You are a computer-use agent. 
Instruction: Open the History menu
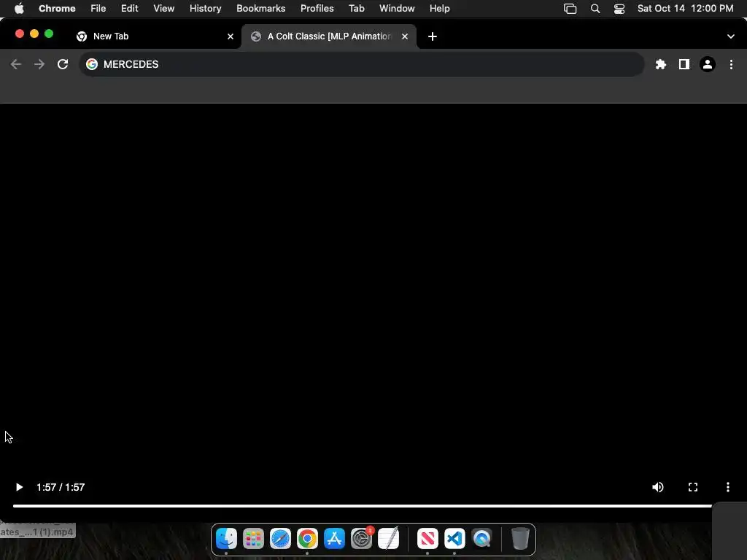tap(205, 8)
